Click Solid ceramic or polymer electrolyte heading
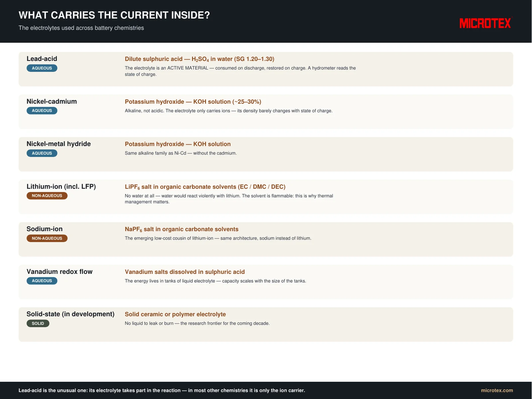Screen dimensions: 532x399 tap(175, 315)
